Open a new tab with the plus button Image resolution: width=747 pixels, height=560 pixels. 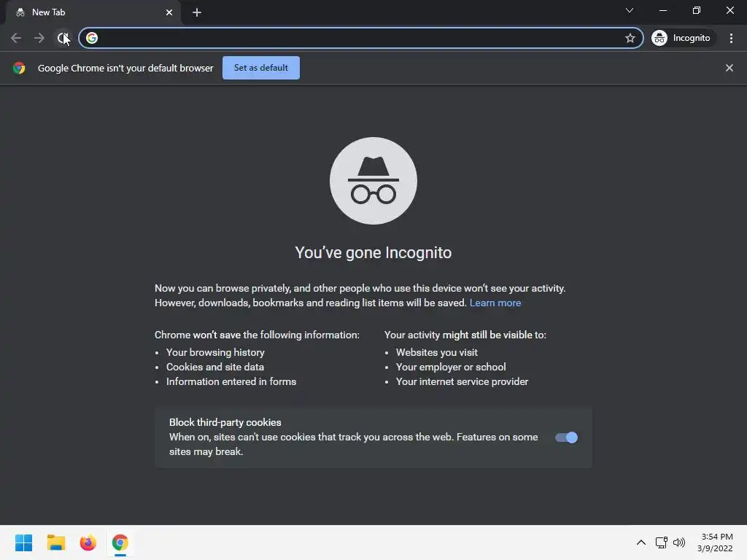[x=197, y=12]
